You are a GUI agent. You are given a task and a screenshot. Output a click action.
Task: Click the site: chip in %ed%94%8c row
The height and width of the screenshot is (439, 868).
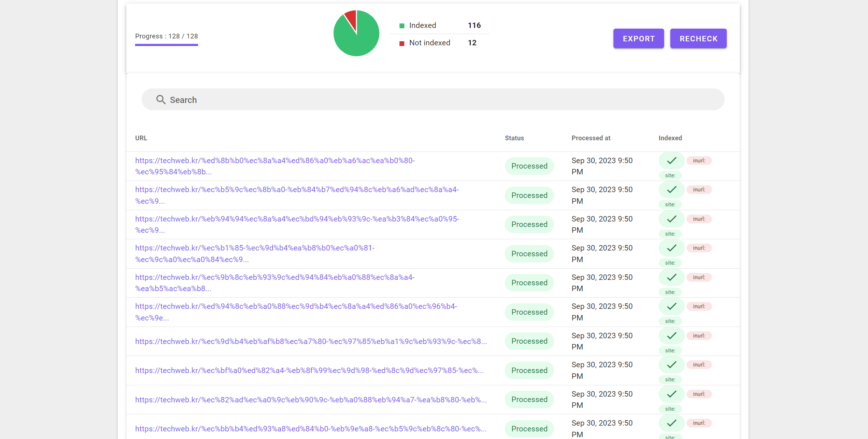click(670, 321)
